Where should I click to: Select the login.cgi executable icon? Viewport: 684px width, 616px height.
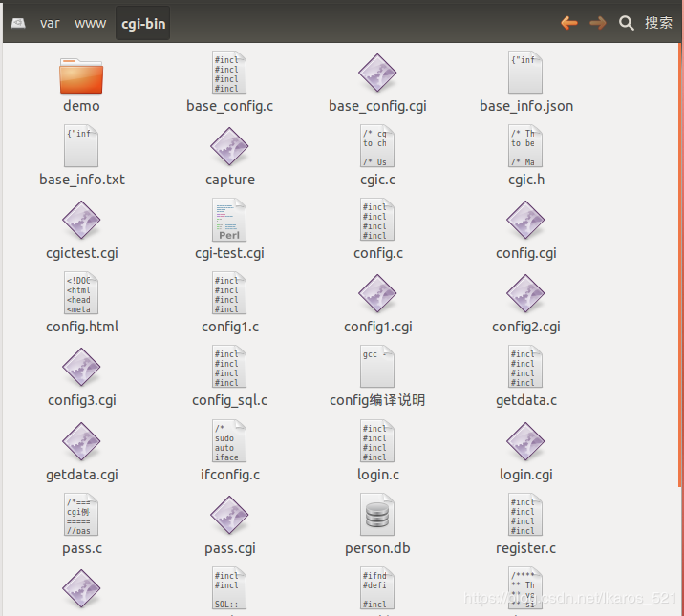[525, 441]
